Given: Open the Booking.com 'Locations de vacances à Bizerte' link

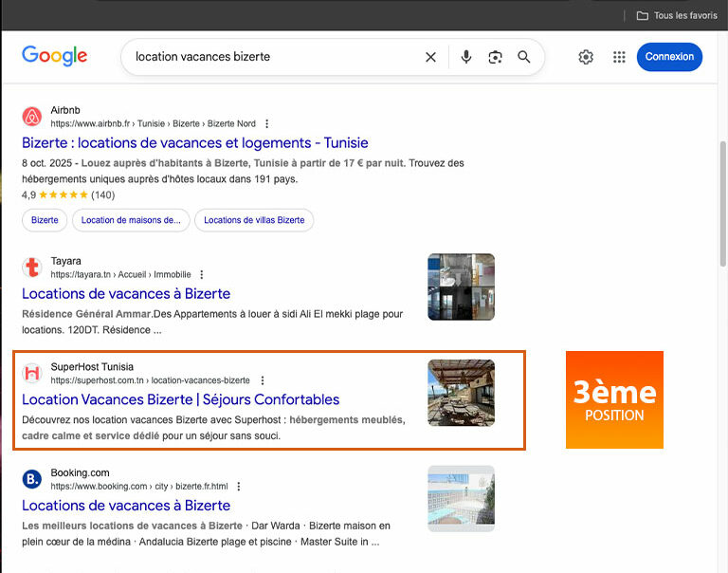Looking at the screenshot, I should click(x=126, y=506).
